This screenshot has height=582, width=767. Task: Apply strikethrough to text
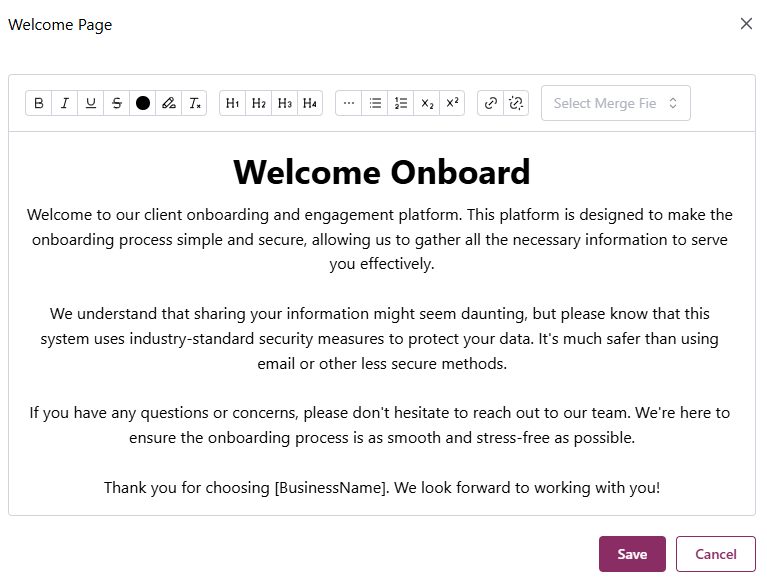(117, 103)
